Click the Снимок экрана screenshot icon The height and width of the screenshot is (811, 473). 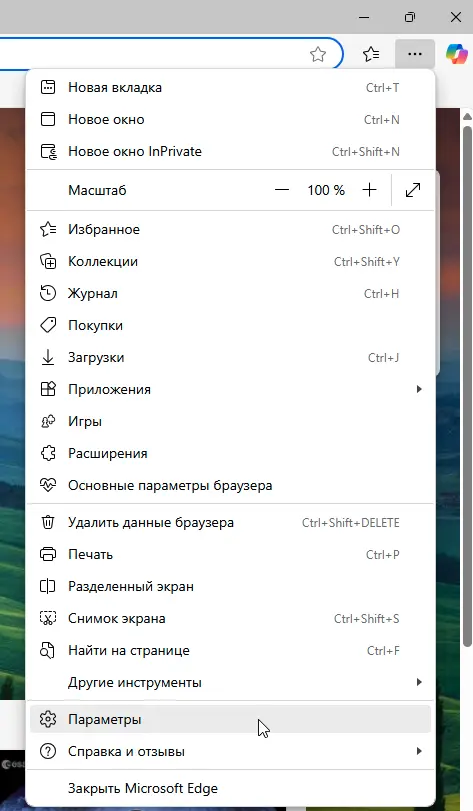coord(48,618)
